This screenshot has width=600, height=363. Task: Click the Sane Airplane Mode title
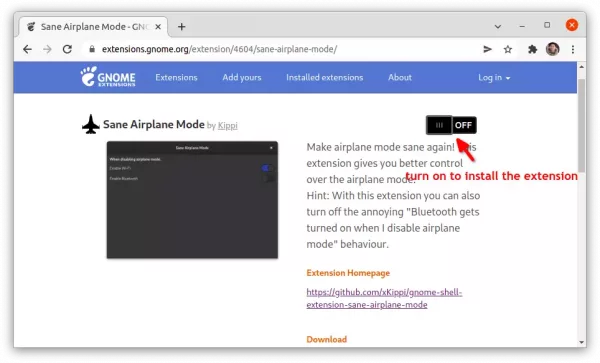(153, 124)
